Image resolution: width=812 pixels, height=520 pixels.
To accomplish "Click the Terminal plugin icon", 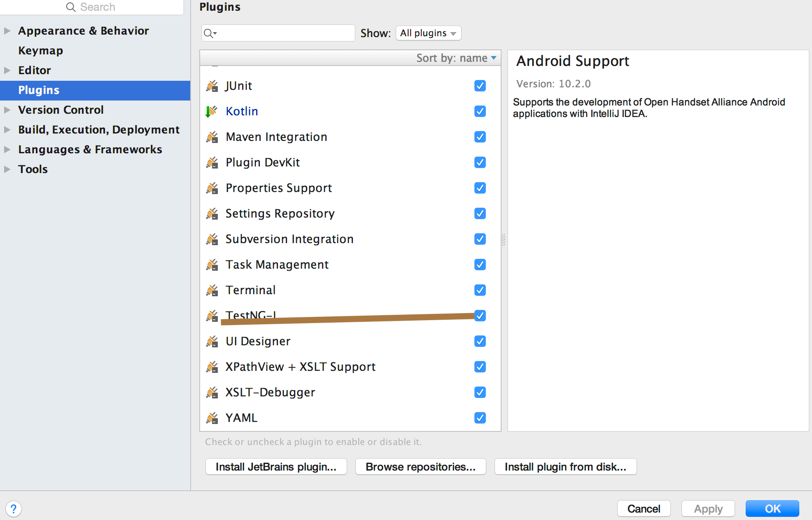I will pyautogui.click(x=212, y=290).
